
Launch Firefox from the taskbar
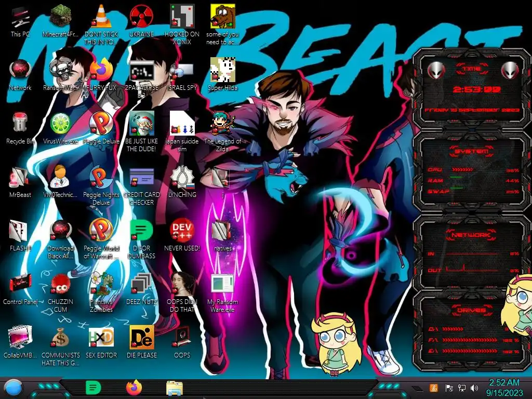click(x=134, y=388)
